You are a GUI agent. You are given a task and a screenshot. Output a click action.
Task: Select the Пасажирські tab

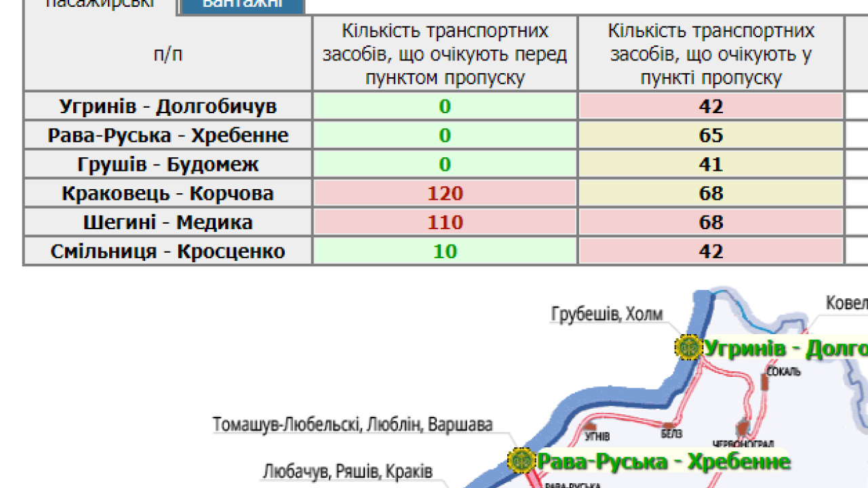click(x=100, y=5)
